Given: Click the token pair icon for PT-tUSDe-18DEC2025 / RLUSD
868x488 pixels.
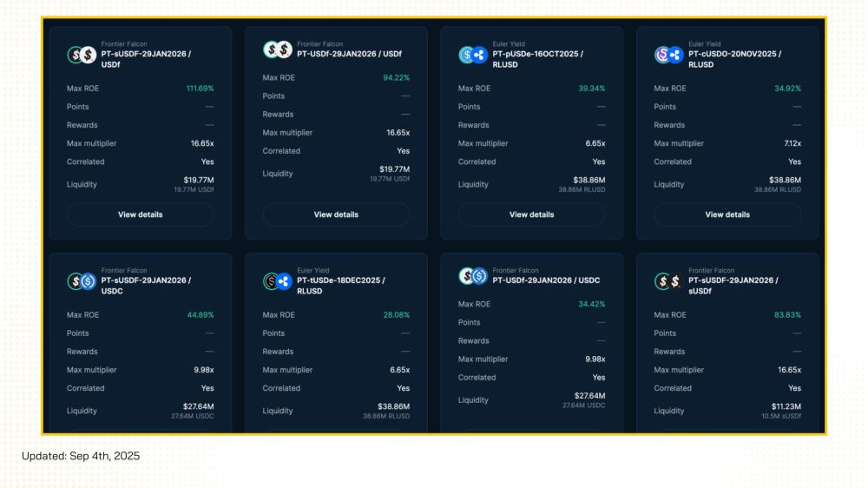Looking at the screenshot, I should pyautogui.click(x=278, y=281).
